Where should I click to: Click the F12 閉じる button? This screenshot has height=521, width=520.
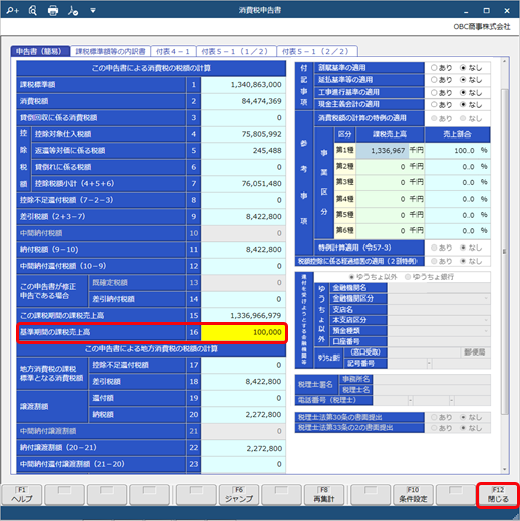click(x=498, y=495)
